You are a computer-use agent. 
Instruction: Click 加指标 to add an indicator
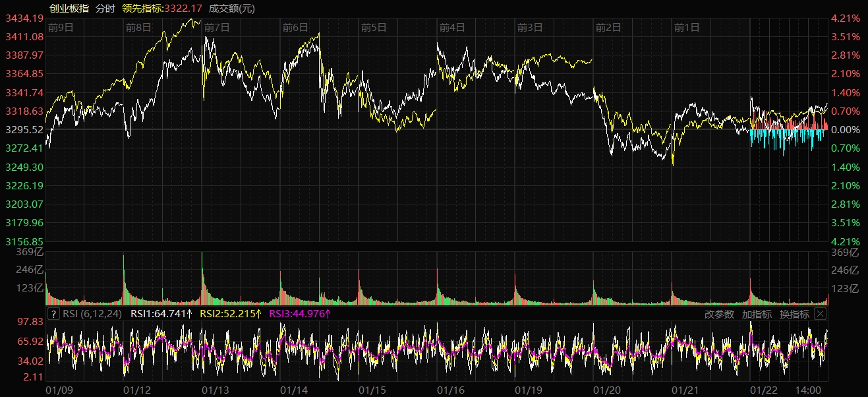[x=757, y=314]
